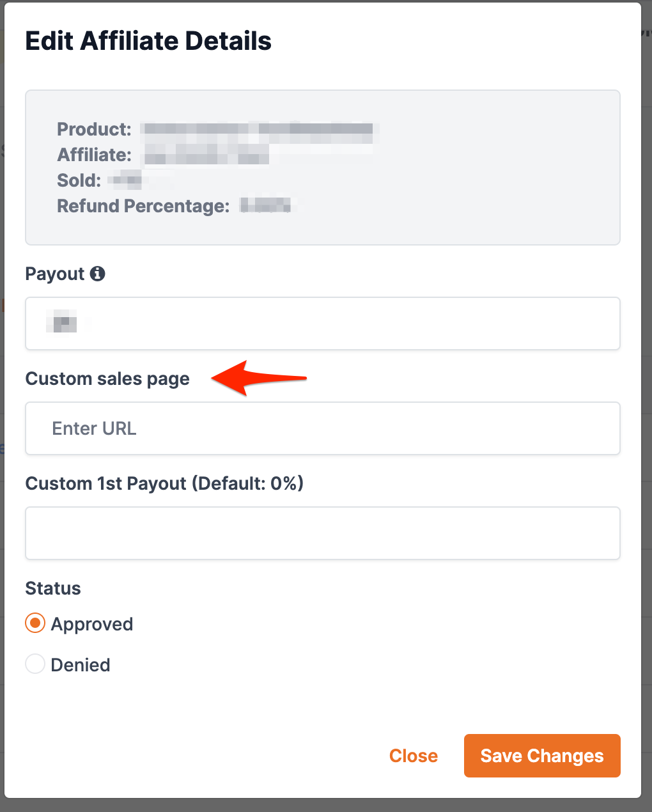Click the Edit Affiliate Details title
Image resolution: width=652 pixels, height=812 pixels.
pos(148,41)
